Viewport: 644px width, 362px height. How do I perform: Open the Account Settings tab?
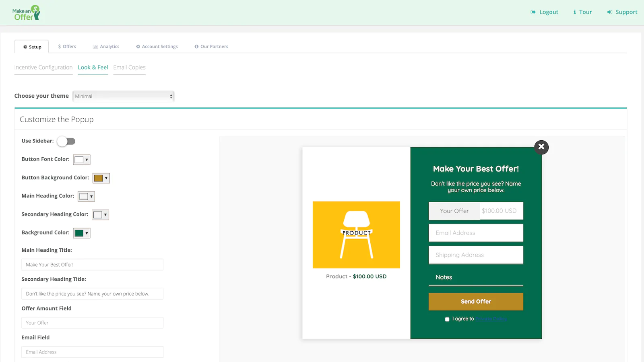pos(157,47)
